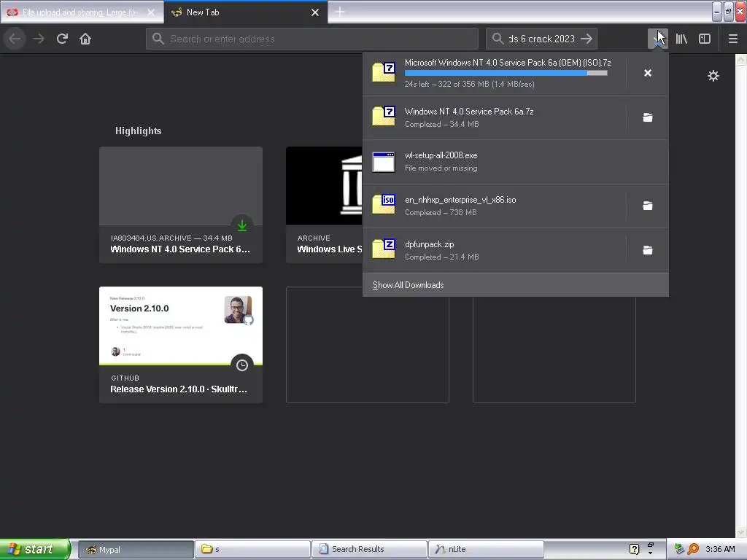
Task: Go back using the back arrow
Action: pos(15,39)
